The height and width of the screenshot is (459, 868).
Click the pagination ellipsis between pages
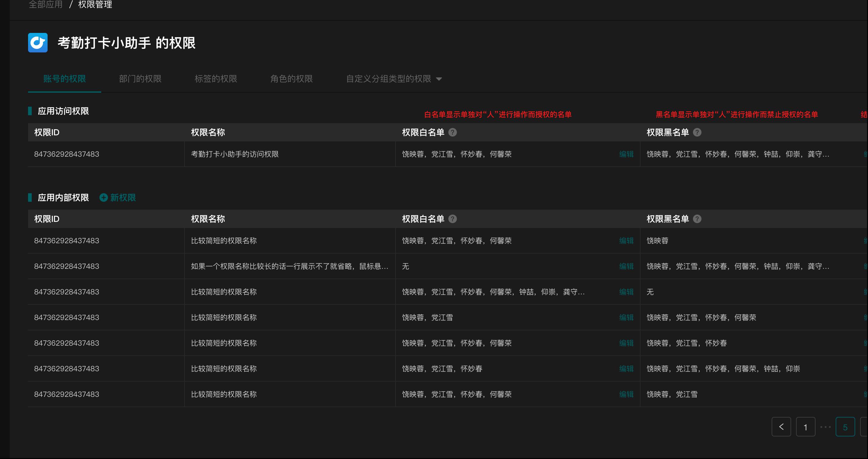click(x=825, y=427)
